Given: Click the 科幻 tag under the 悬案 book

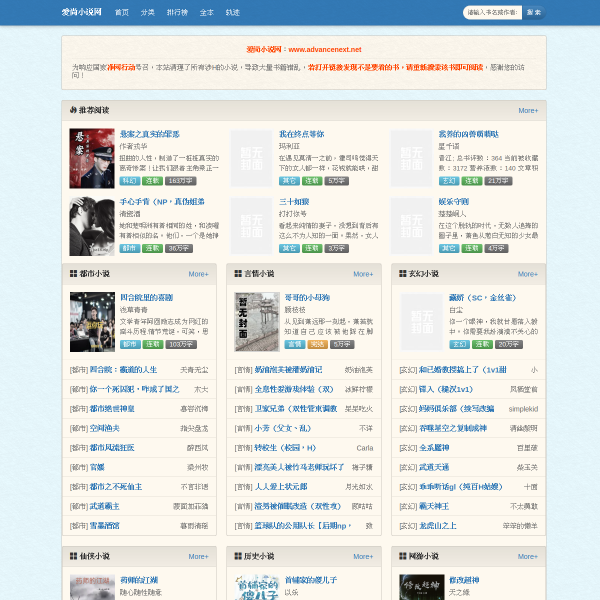Looking at the screenshot, I should click(130, 181).
